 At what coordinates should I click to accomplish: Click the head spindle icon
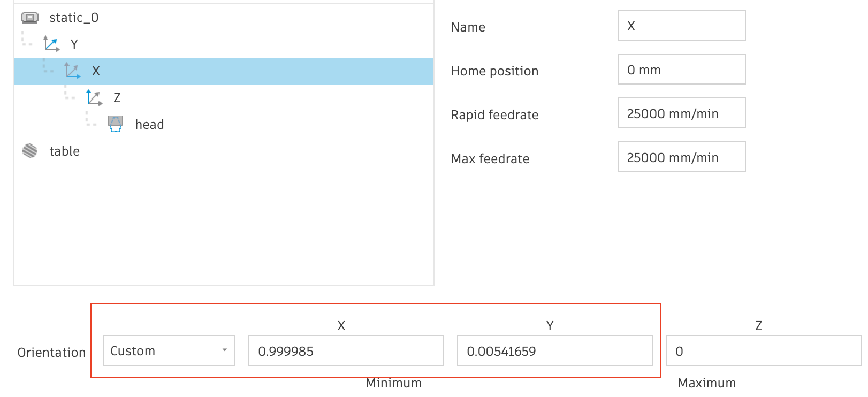coord(116,124)
